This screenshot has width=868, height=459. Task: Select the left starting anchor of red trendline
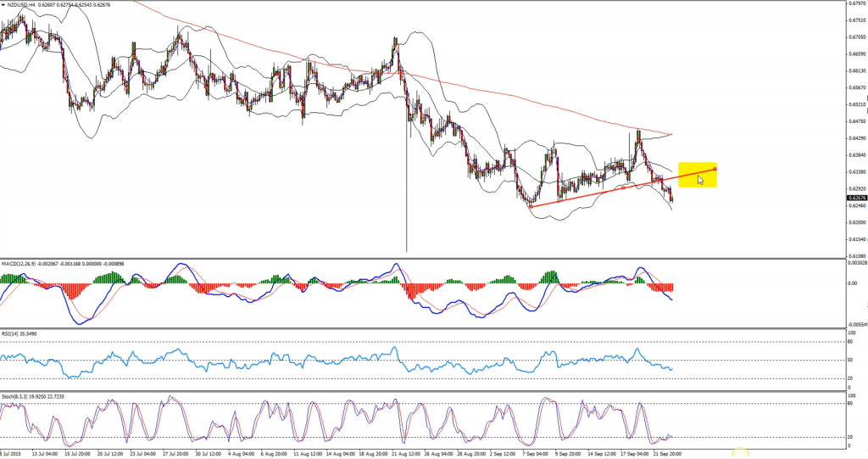point(529,206)
